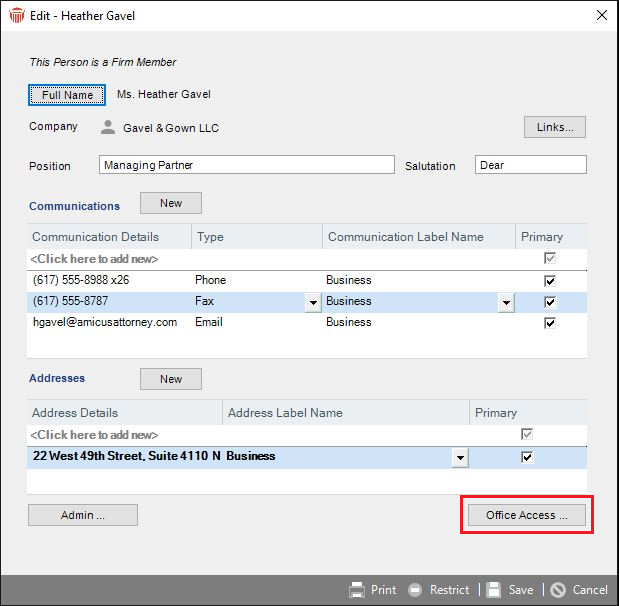
Task: Click the Restrict label in bottom bar
Action: (449, 590)
